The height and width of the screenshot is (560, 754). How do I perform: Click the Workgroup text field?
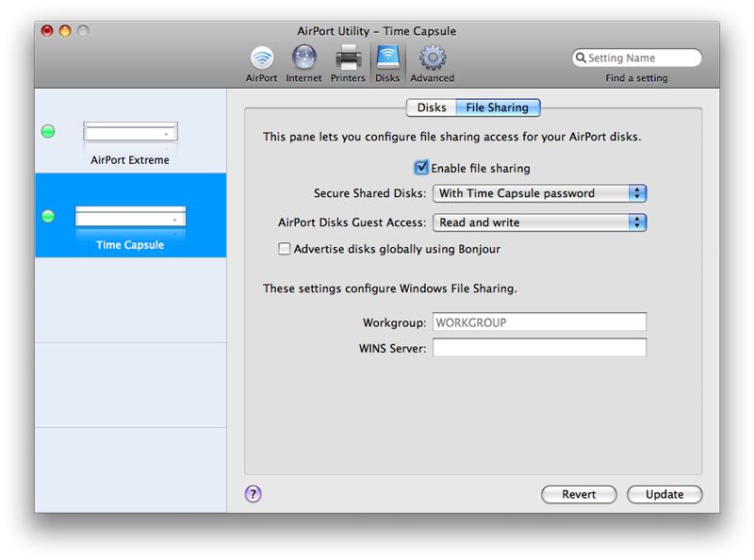coord(539,321)
